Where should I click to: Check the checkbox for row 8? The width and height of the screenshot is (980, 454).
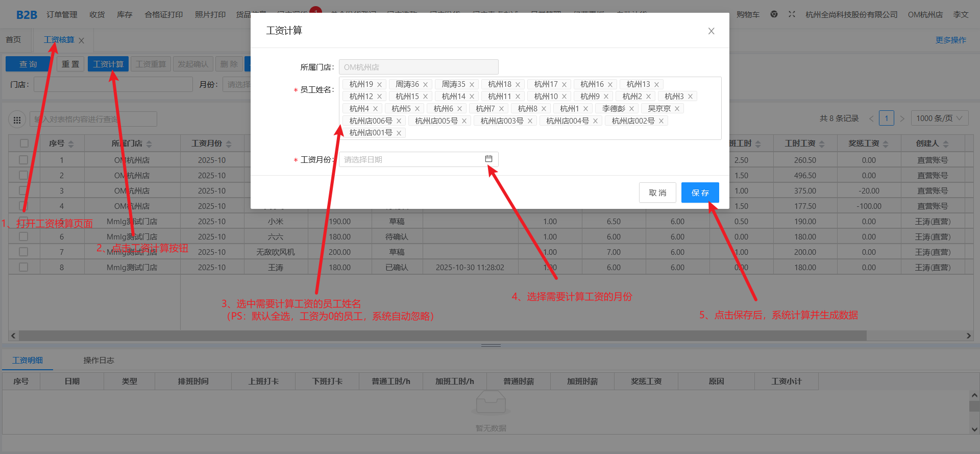[x=23, y=267]
